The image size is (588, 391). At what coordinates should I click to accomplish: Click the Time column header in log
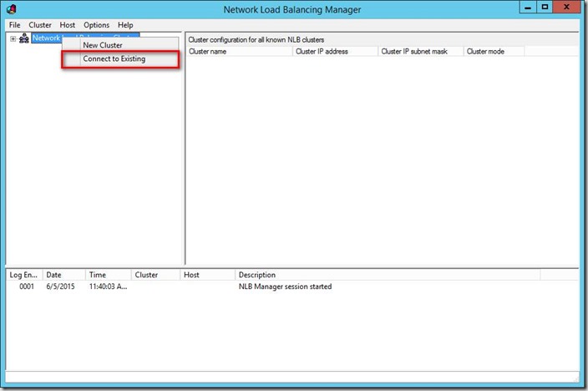pyautogui.click(x=109, y=275)
